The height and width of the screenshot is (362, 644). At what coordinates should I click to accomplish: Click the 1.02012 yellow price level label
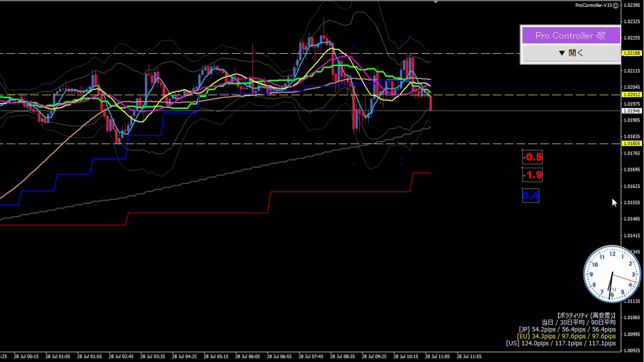tap(632, 94)
